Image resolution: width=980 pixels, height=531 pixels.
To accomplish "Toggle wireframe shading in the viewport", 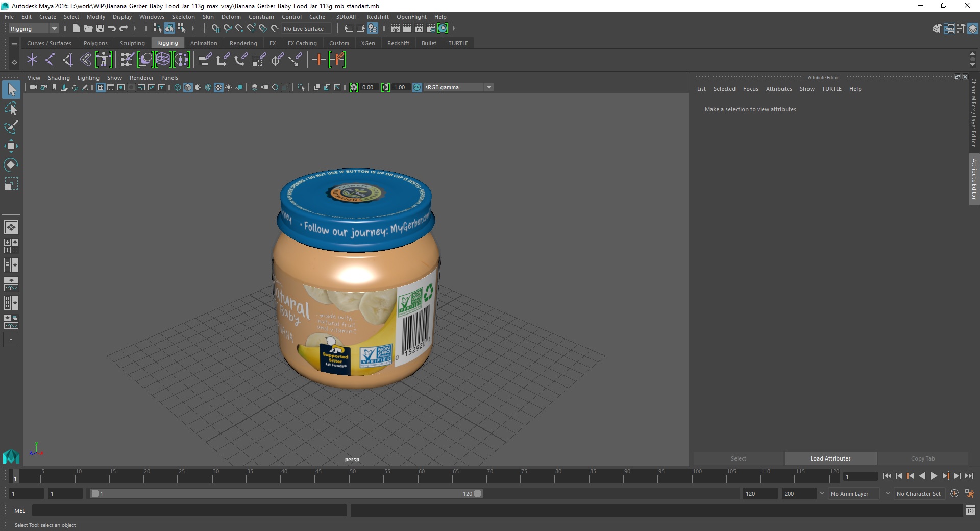I will pos(178,87).
